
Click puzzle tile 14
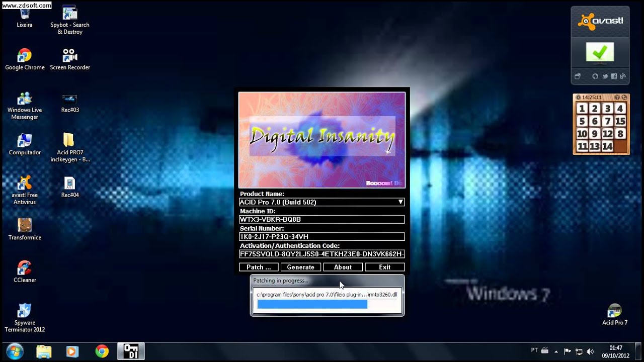point(607,146)
